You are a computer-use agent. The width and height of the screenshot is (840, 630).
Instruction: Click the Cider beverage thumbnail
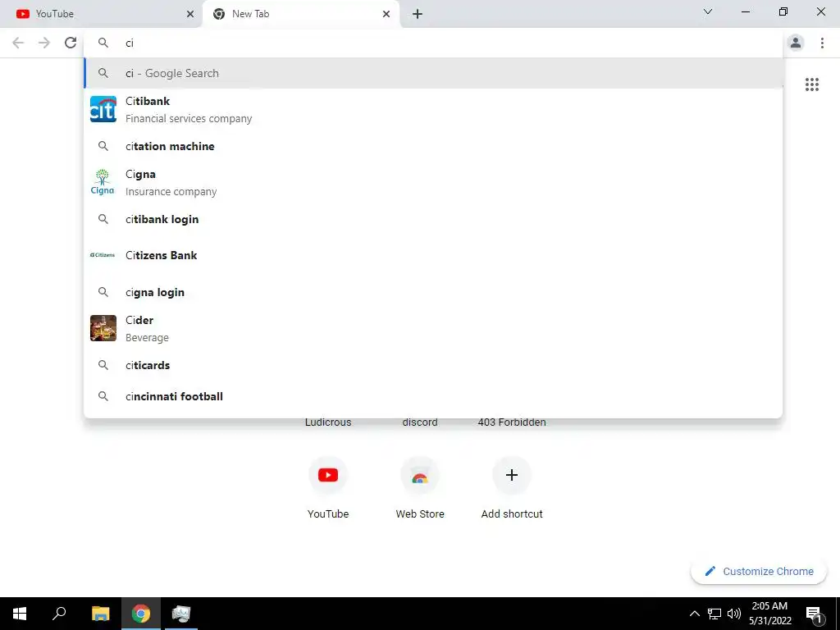tap(103, 328)
